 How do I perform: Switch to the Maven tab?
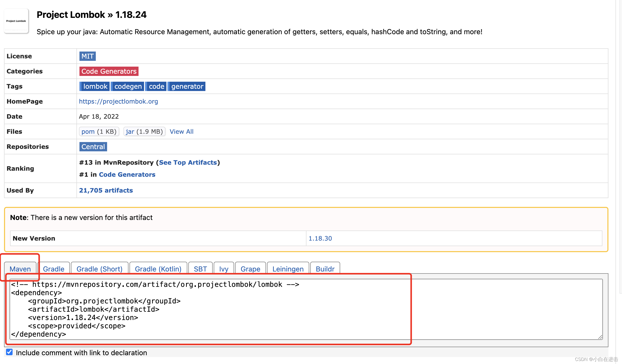pyautogui.click(x=20, y=268)
